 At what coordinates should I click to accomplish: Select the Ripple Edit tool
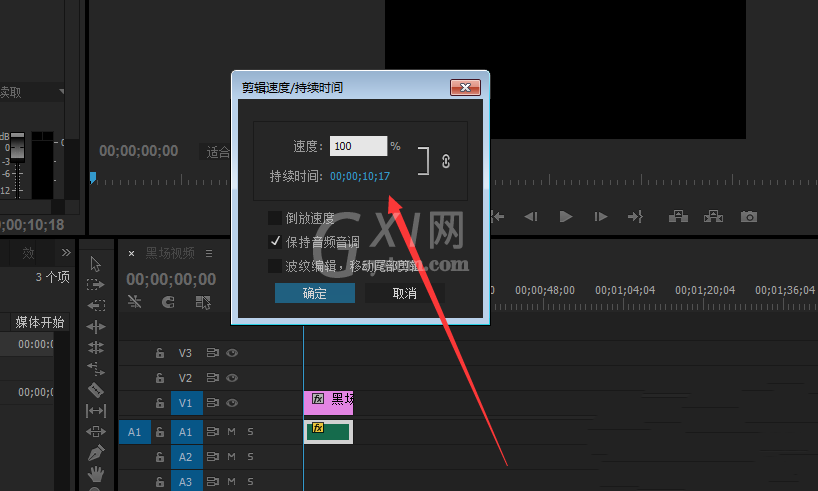(x=96, y=327)
